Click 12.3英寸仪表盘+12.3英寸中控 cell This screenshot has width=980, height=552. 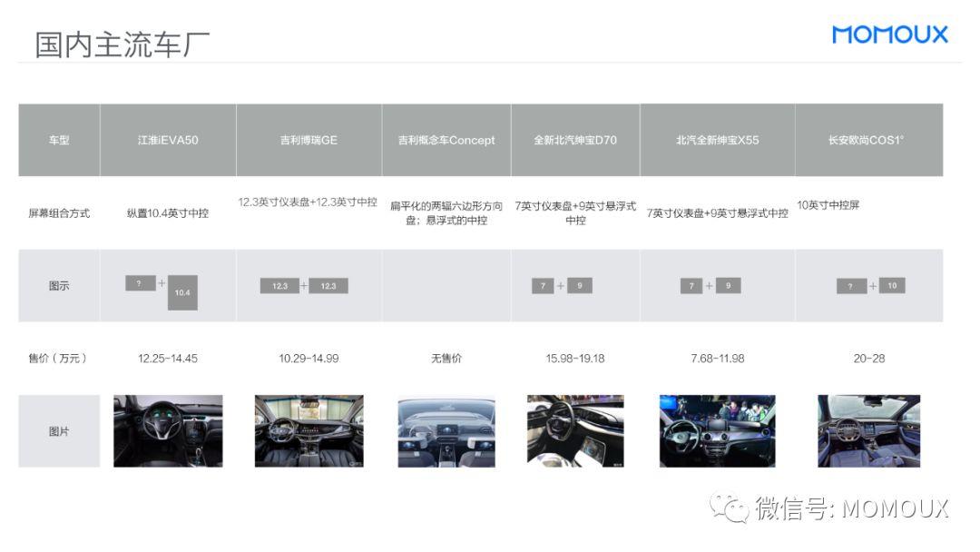[308, 202]
